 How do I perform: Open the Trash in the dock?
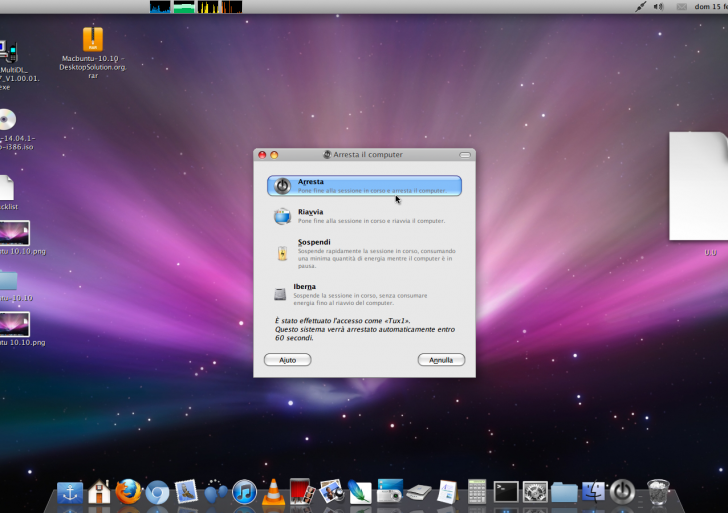pyautogui.click(x=657, y=491)
